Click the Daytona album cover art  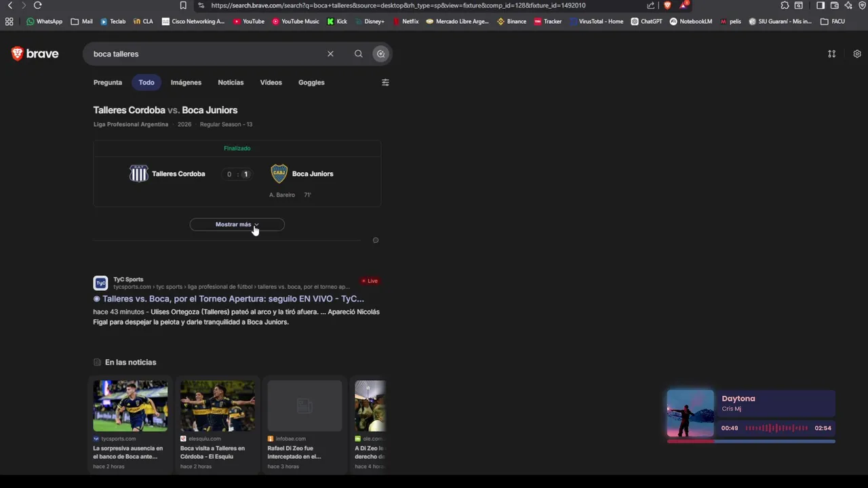(x=690, y=413)
